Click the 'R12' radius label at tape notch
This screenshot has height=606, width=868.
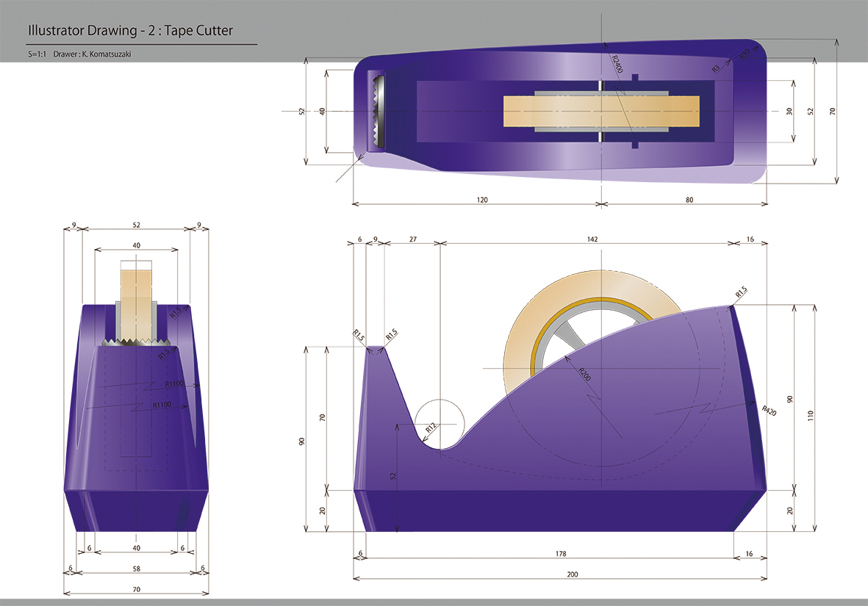(x=430, y=428)
